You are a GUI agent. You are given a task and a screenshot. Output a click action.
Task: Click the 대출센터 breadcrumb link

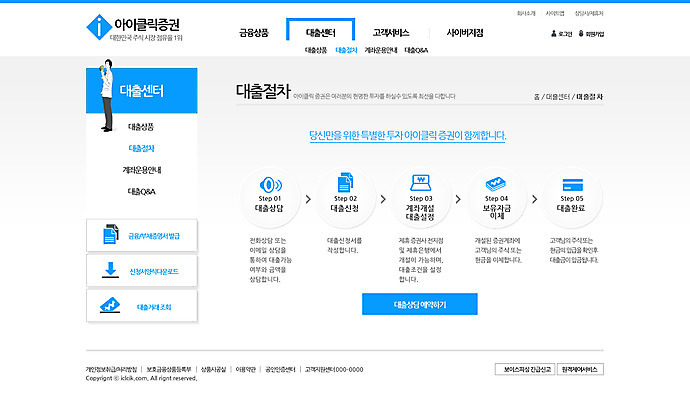tap(558, 97)
